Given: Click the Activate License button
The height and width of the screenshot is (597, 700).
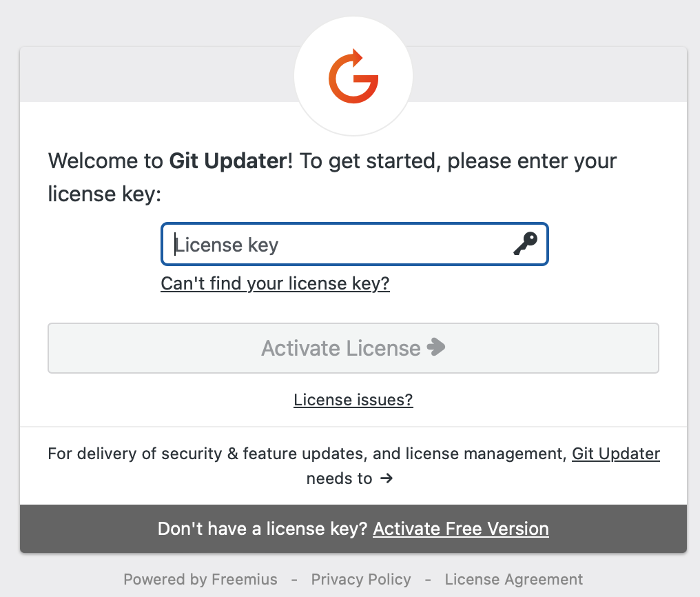Looking at the screenshot, I should pyautogui.click(x=353, y=348).
